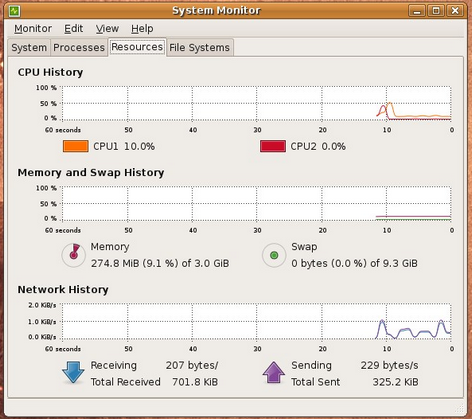The width and height of the screenshot is (472, 419).
Task: Open the Edit menu
Action: click(73, 29)
